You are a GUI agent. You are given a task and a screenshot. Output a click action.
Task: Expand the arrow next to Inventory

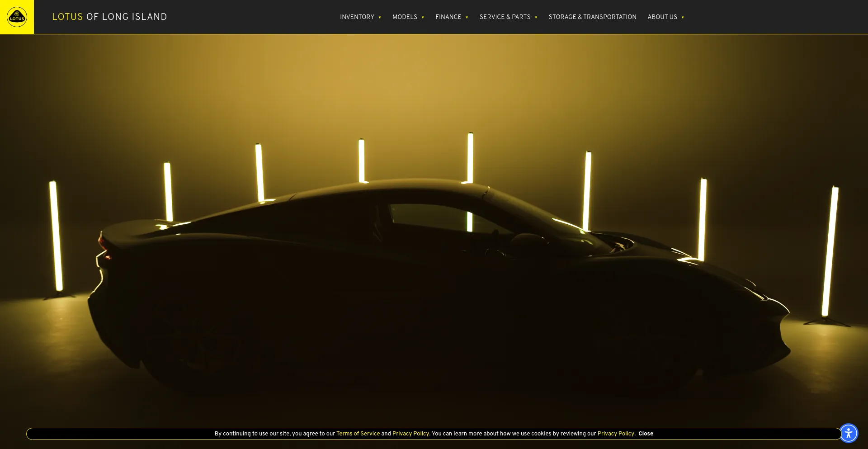click(x=380, y=18)
